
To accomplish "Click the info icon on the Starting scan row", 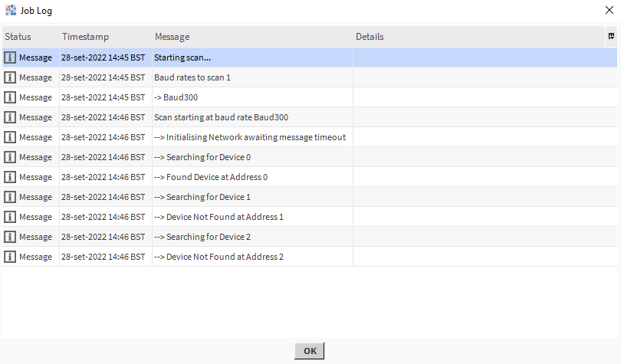I will [10, 57].
